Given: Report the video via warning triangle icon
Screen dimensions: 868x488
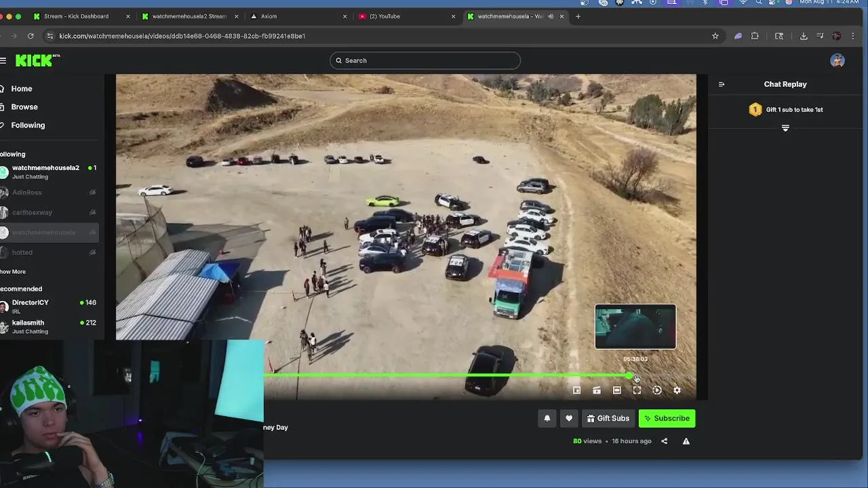Looking at the screenshot, I should [686, 441].
